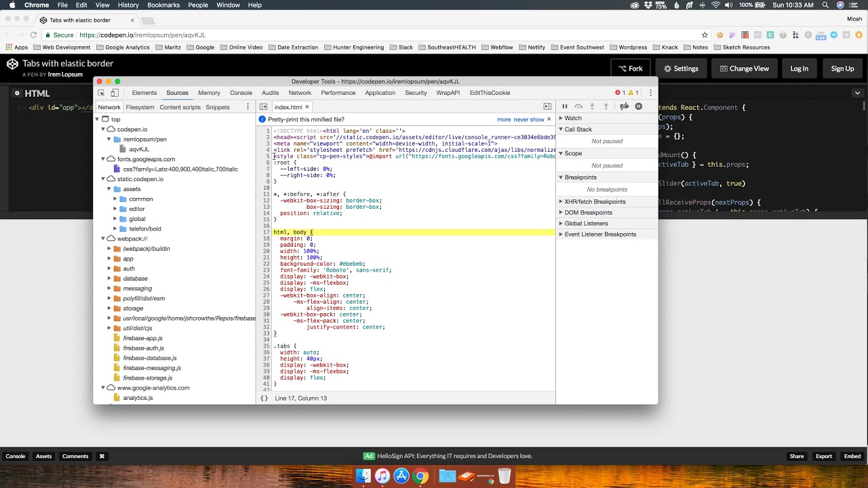Collapse the HTML editor panel with chevron
Viewport: 868px width, 488px height.
858,93
